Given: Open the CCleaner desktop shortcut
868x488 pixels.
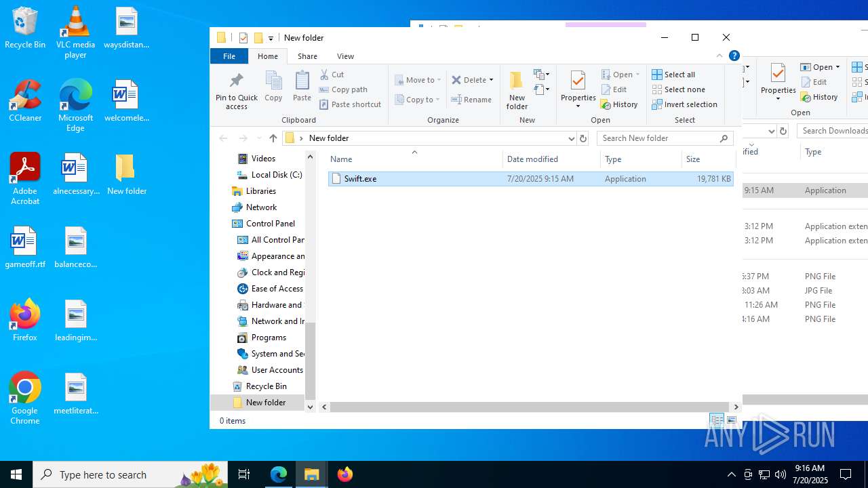Looking at the screenshot, I should coord(25,101).
